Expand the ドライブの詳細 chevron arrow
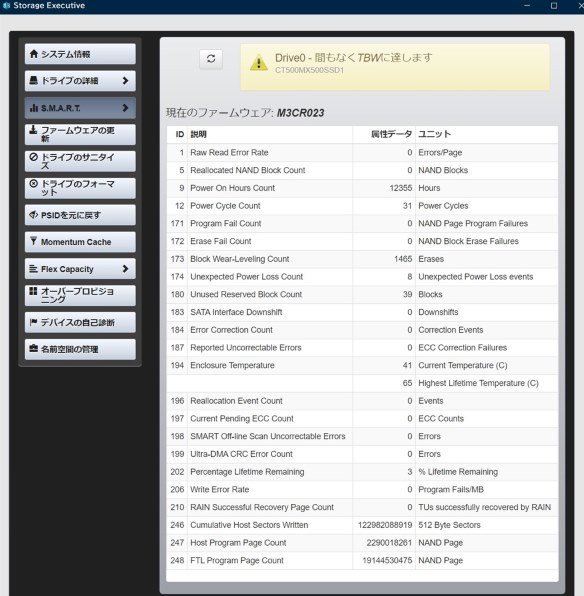 click(x=125, y=81)
